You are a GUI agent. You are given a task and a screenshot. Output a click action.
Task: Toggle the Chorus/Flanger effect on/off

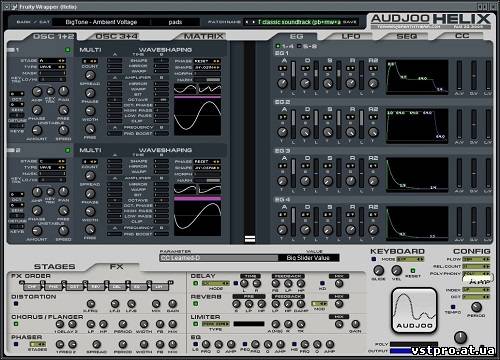pyautogui.click(x=16, y=324)
